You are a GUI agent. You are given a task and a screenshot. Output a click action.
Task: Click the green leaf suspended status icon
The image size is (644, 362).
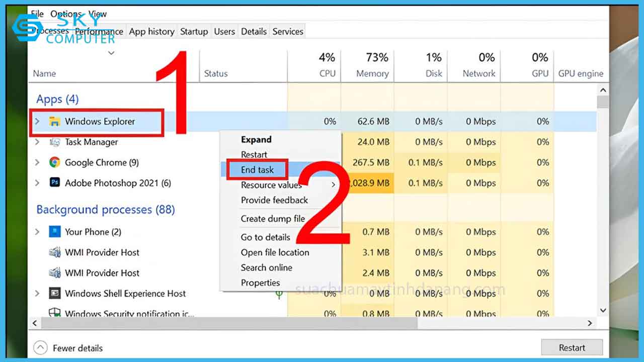click(279, 295)
